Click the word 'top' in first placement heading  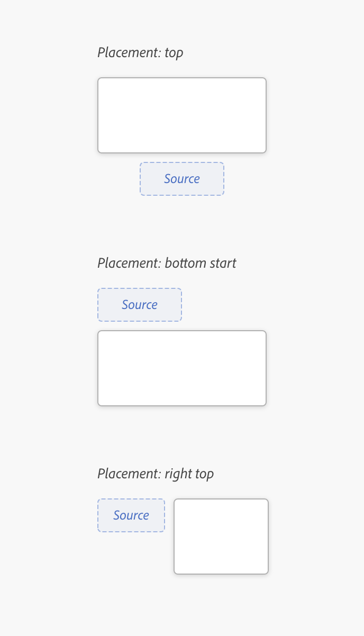click(174, 53)
